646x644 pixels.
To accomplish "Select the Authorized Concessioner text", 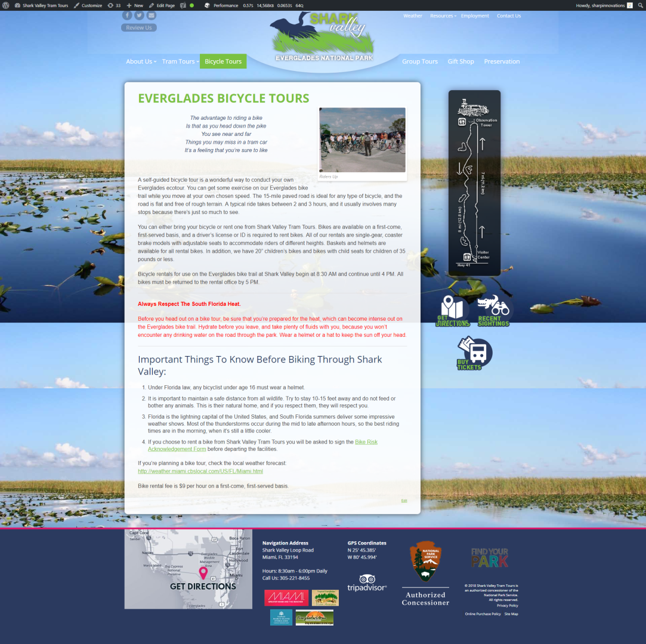I will click(x=425, y=599).
